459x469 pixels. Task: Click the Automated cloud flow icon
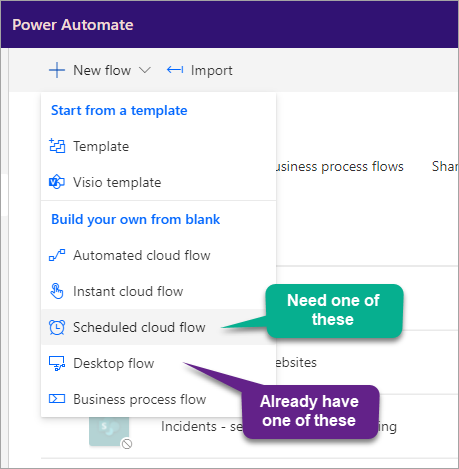pyautogui.click(x=57, y=255)
